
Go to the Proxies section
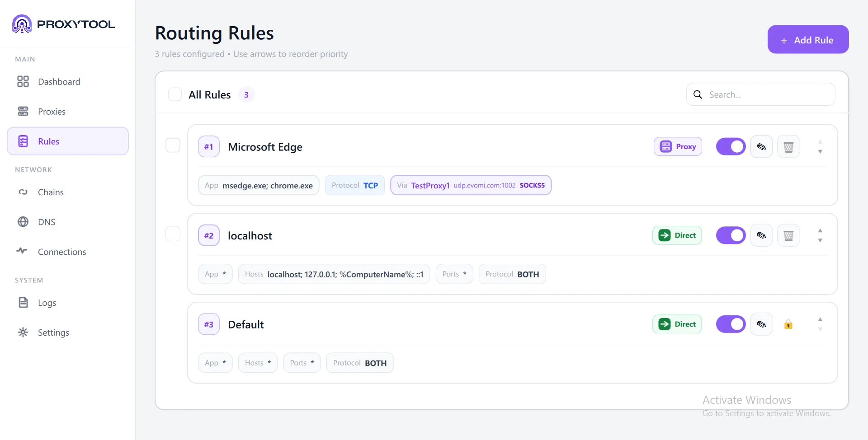[68, 112]
